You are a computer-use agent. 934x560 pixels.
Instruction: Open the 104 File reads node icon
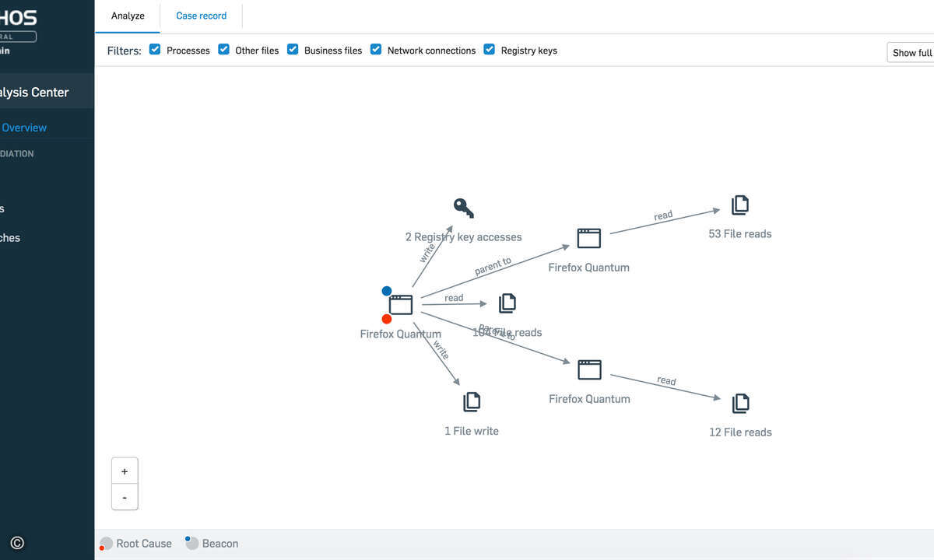pyautogui.click(x=507, y=303)
